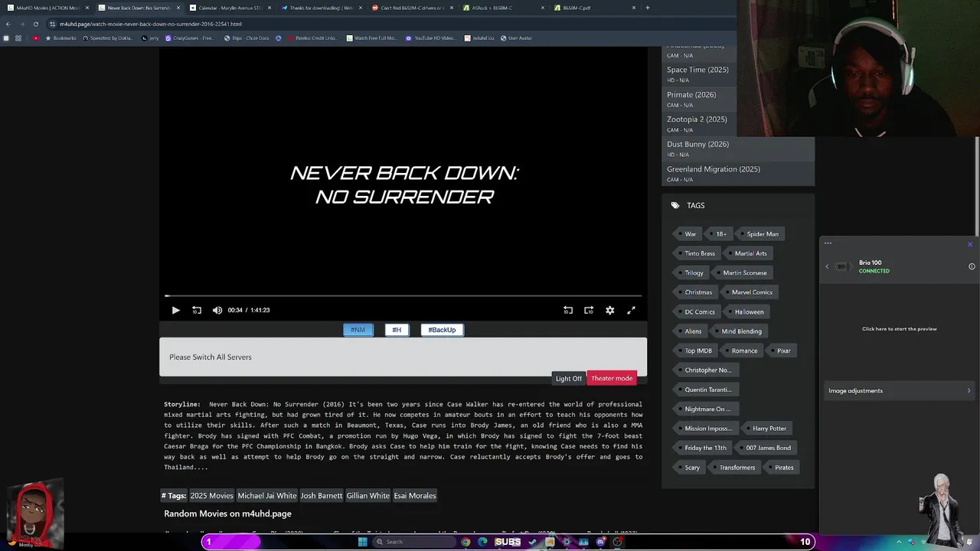
Task: Switch to the Can't find B650M-C drivers tab
Action: (412, 8)
